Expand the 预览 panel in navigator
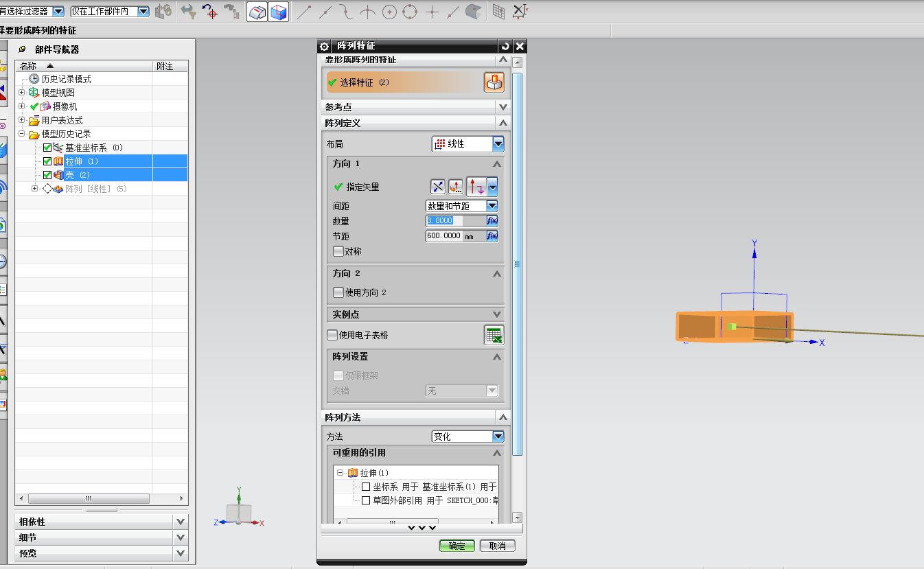Image resolution: width=924 pixels, height=569 pixels. click(x=181, y=553)
